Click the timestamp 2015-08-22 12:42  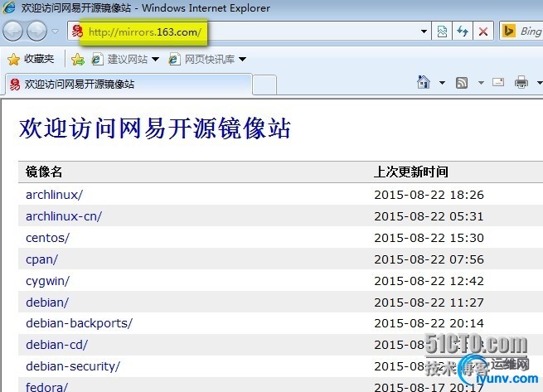(429, 281)
